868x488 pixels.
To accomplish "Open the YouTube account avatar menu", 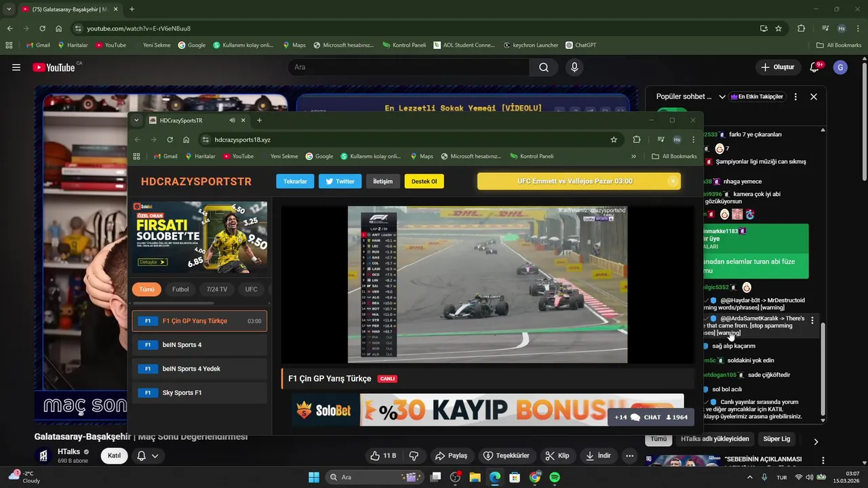I will 840,67.
